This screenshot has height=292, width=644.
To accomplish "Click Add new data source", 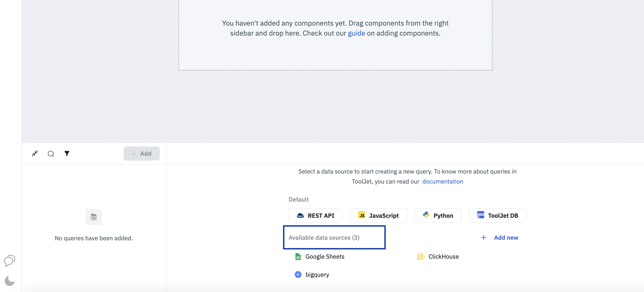I will coord(500,237).
